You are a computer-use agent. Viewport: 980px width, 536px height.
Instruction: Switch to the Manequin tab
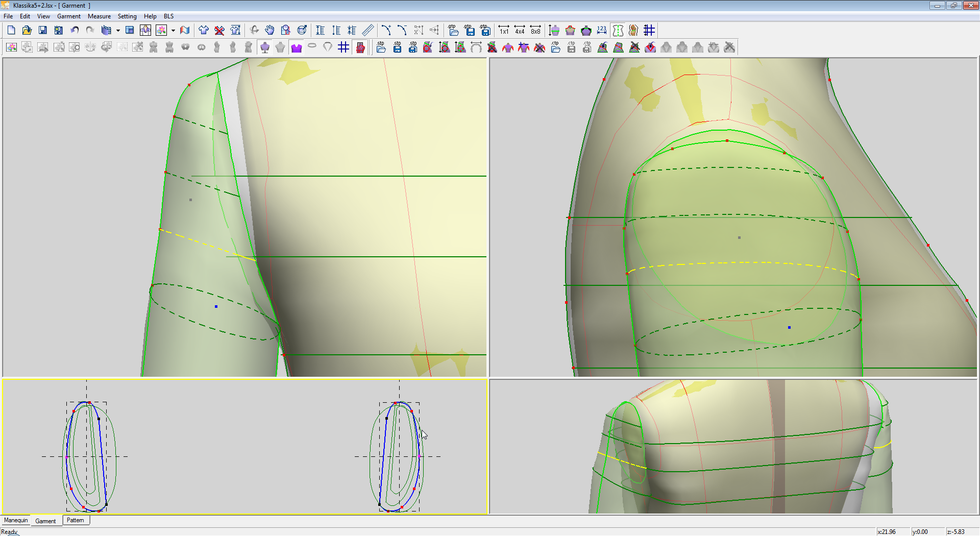[16, 520]
